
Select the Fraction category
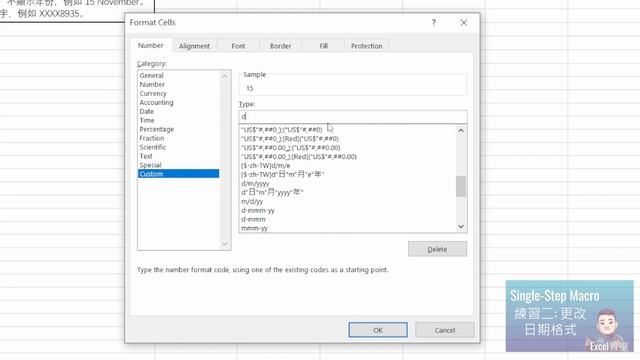(178, 138)
